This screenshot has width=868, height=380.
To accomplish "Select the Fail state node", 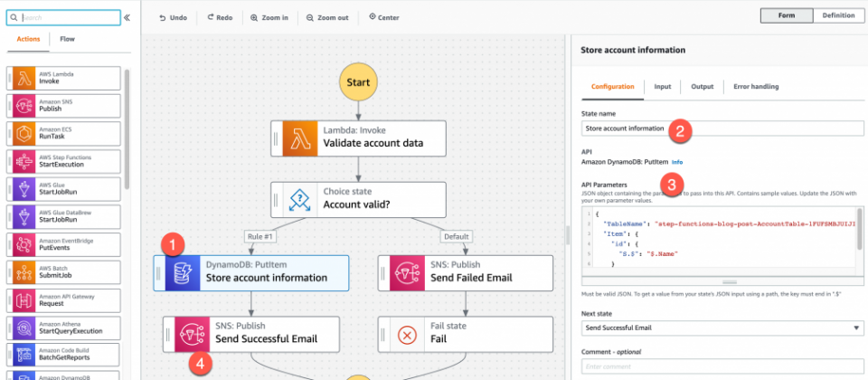I will [x=466, y=334].
